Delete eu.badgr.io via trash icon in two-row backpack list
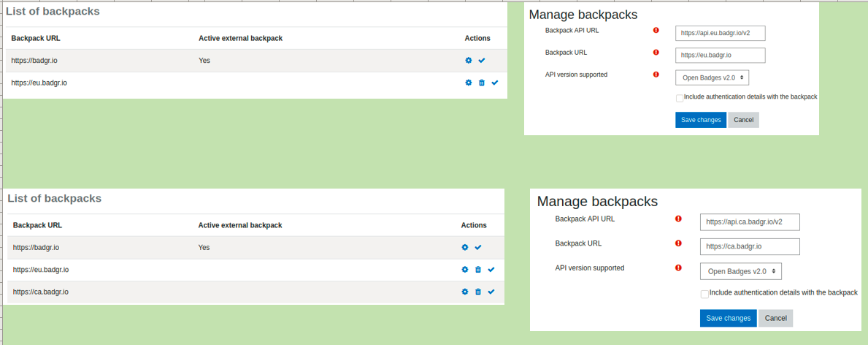The image size is (868, 345). [482, 83]
